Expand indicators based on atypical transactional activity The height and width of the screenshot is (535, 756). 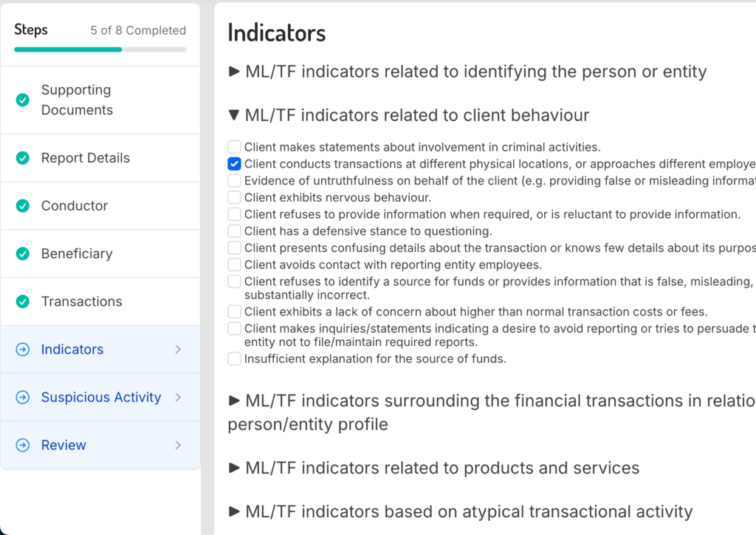pos(461,511)
